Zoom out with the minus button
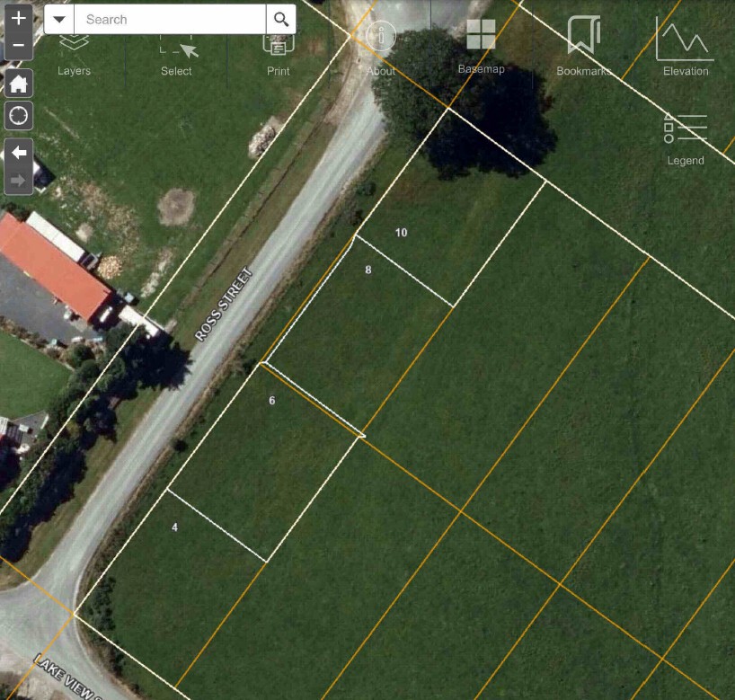735x700 pixels. point(18,46)
